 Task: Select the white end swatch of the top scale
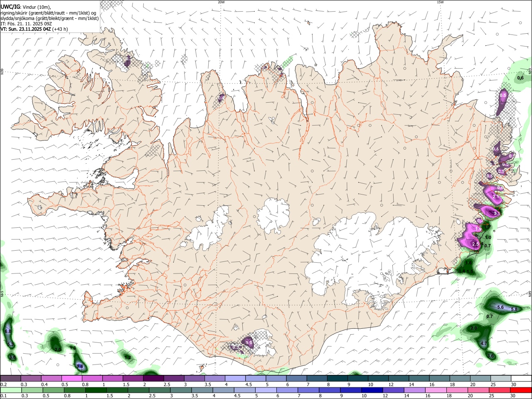(x=521, y=379)
